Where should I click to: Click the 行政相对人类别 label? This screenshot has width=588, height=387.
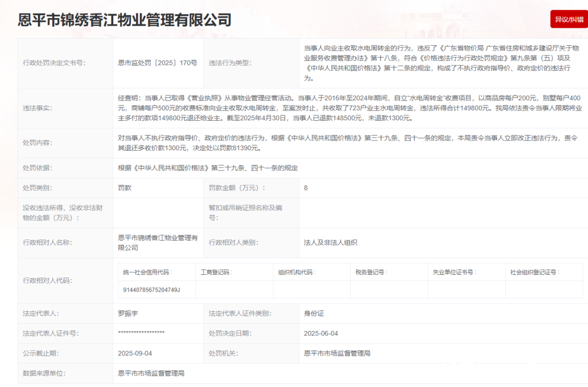pyautogui.click(x=235, y=243)
